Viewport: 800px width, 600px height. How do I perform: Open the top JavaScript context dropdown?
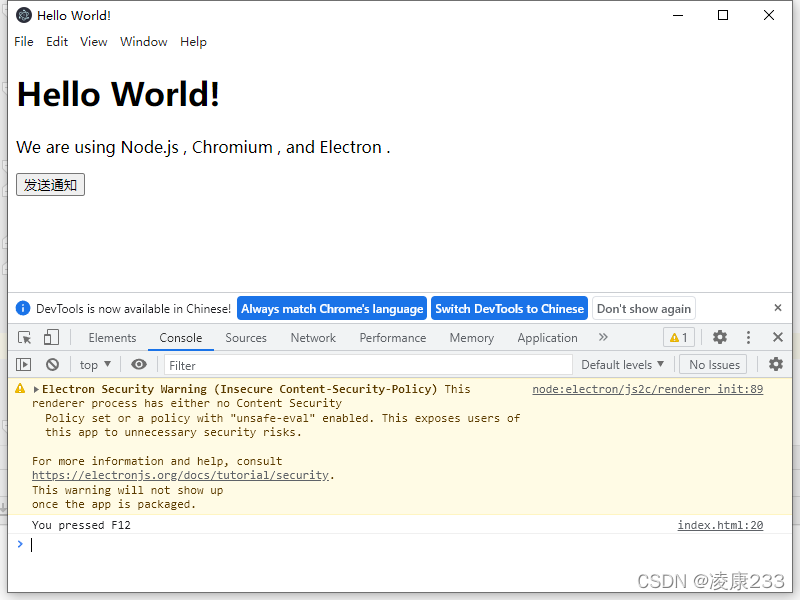point(95,365)
